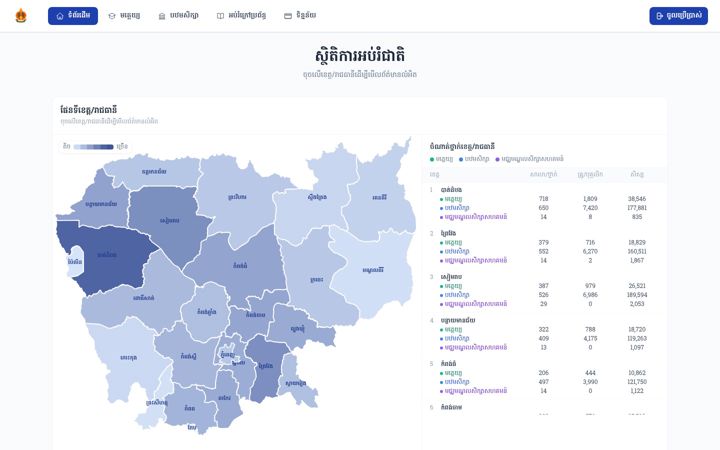Image resolution: width=720 pixels, height=450 pixels.
Task: Click the value 1,867 in students column
Action: [x=637, y=260]
